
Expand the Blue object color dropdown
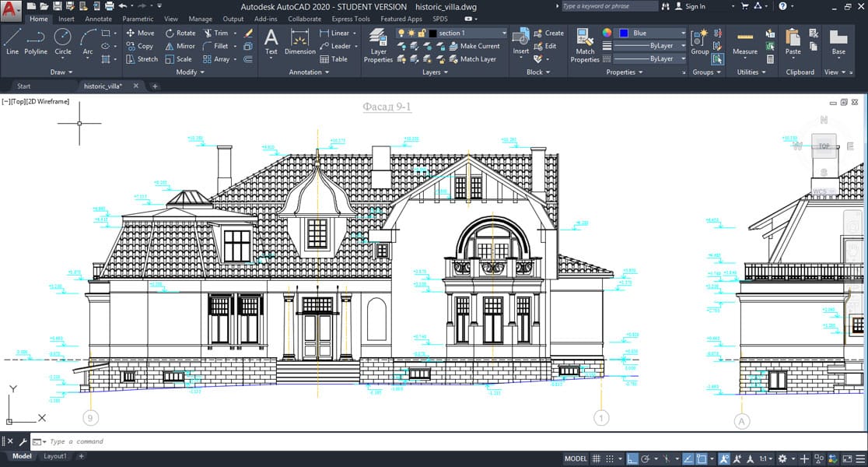pos(652,33)
